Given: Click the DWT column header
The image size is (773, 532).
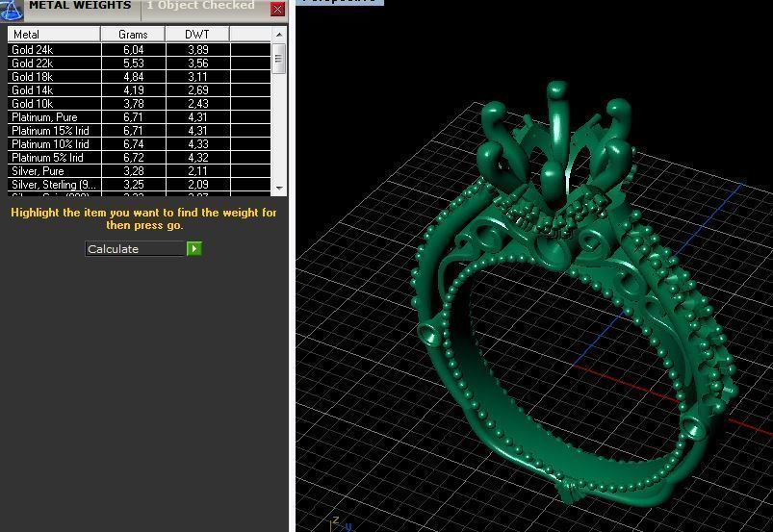Looking at the screenshot, I should [197, 35].
